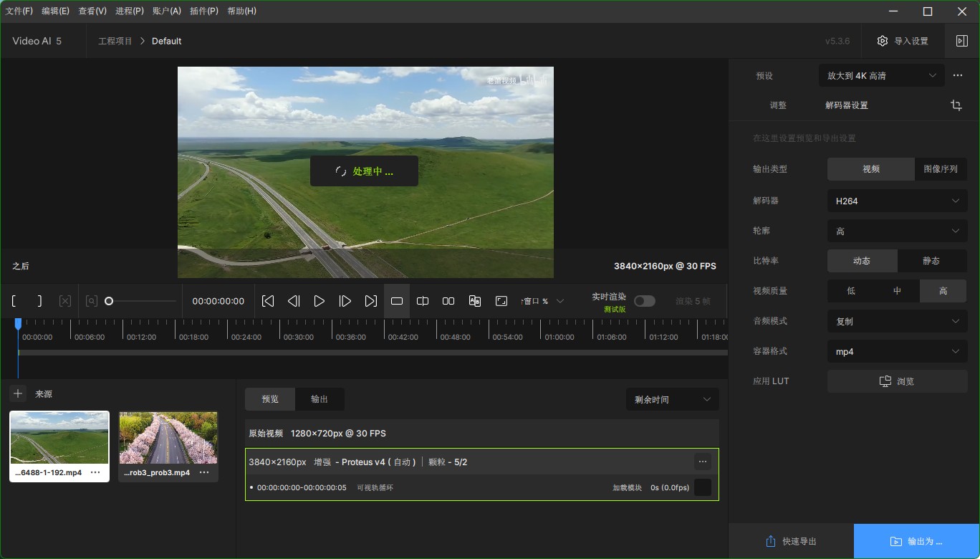Select split view mode
Viewport: 980px width, 559px height.
pos(423,301)
